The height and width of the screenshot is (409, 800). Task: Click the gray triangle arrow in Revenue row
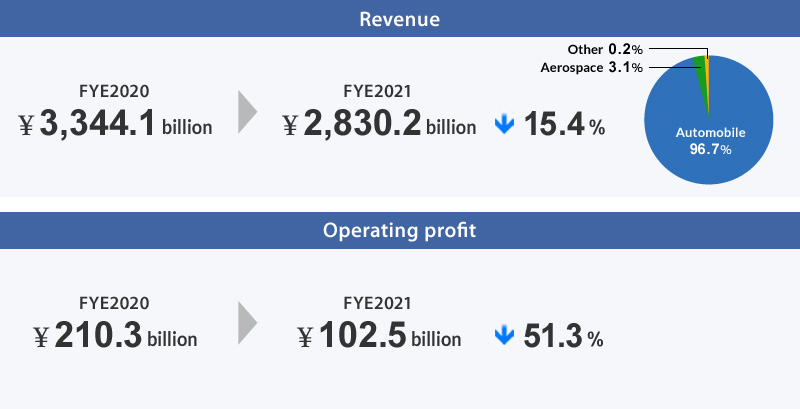click(247, 112)
